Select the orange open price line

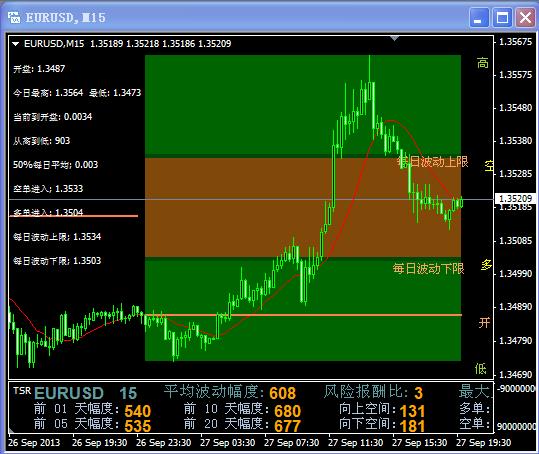[x=303, y=315]
